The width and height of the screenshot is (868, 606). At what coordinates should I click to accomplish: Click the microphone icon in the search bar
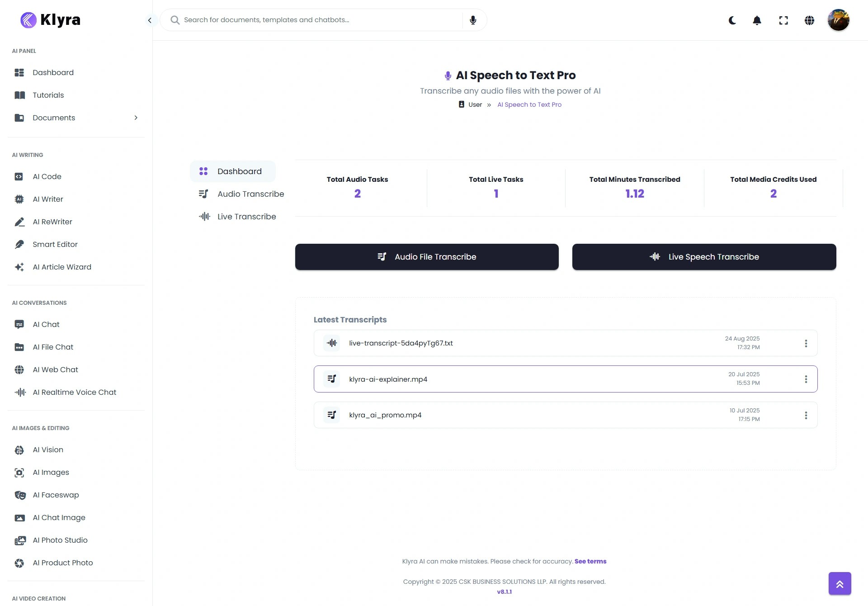(473, 20)
